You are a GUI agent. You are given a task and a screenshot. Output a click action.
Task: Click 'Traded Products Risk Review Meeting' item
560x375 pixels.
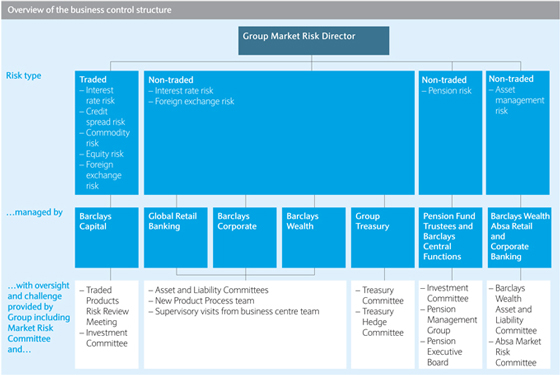pyautogui.click(x=104, y=306)
